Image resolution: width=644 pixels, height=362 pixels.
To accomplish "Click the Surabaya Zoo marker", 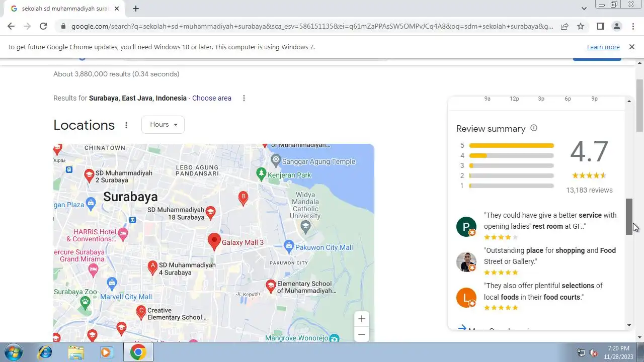I will [86, 302].
